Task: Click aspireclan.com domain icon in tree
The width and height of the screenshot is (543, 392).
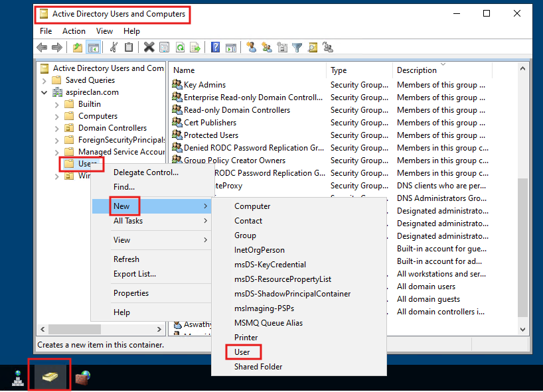Action: 57,92
